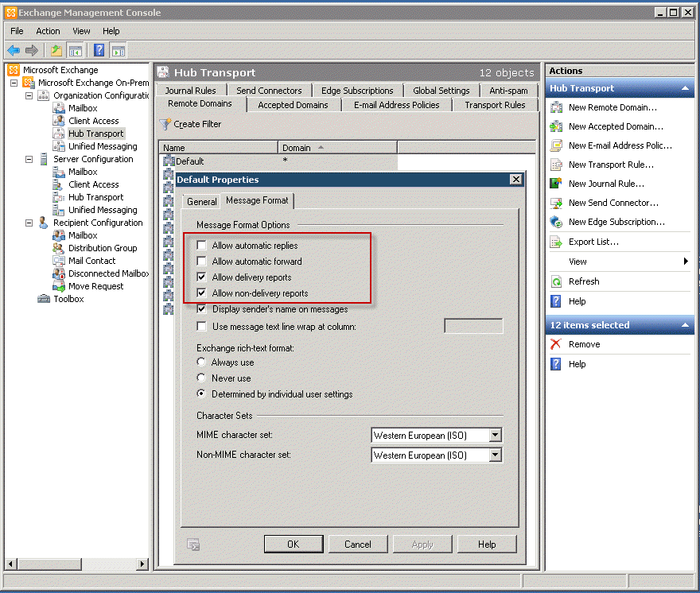Click the New Transport Rule action icon
The height and width of the screenshot is (593, 700).
tap(556, 165)
